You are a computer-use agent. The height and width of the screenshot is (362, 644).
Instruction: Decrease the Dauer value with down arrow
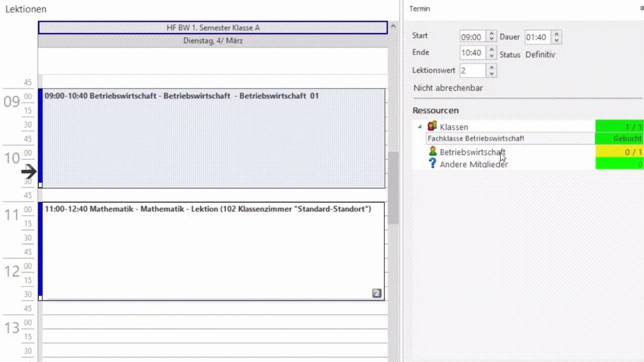pyautogui.click(x=556, y=40)
